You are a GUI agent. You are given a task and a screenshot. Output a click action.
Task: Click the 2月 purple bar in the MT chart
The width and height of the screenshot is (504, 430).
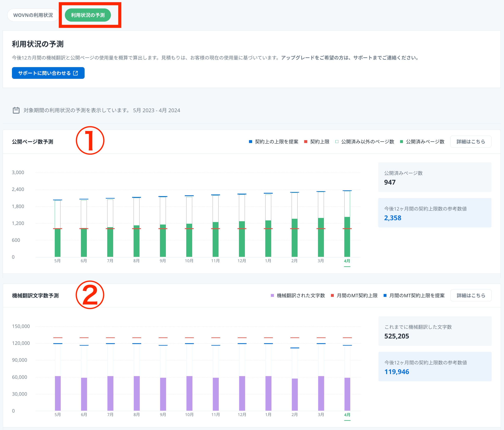pos(294,394)
